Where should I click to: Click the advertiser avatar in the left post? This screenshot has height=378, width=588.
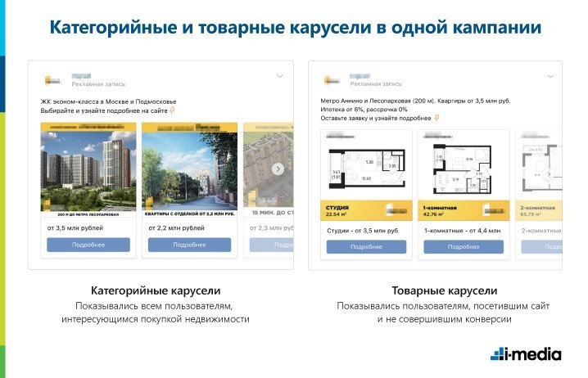click(x=52, y=80)
